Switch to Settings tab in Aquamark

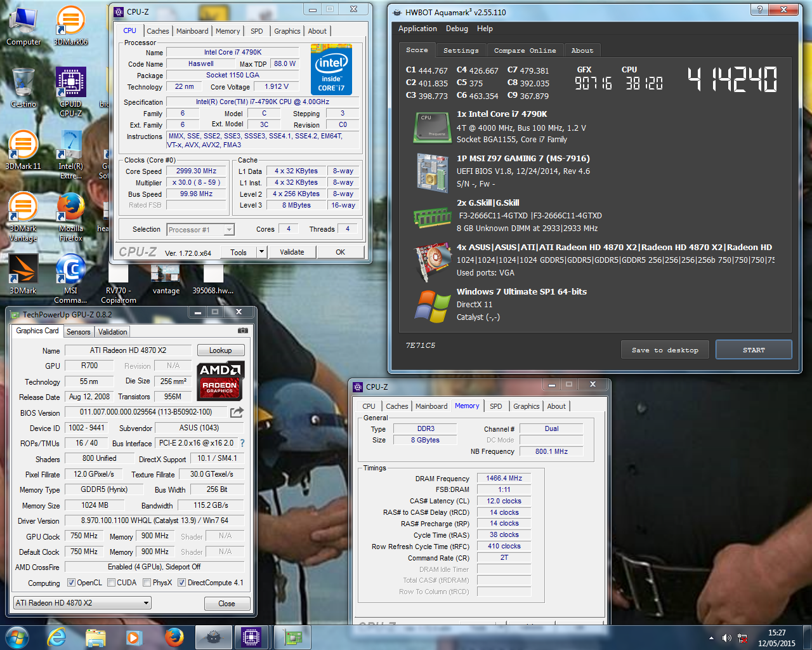point(461,51)
